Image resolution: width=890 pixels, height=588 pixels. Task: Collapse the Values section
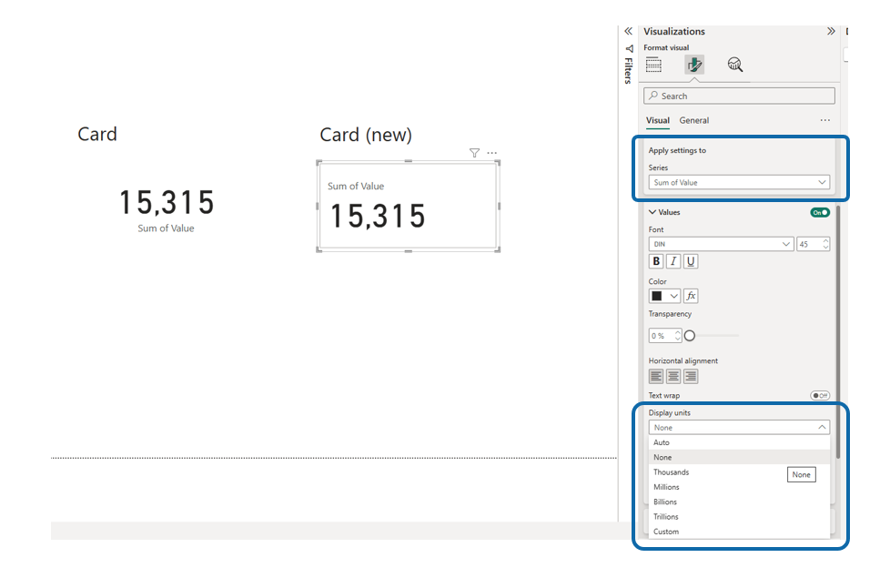pos(652,212)
